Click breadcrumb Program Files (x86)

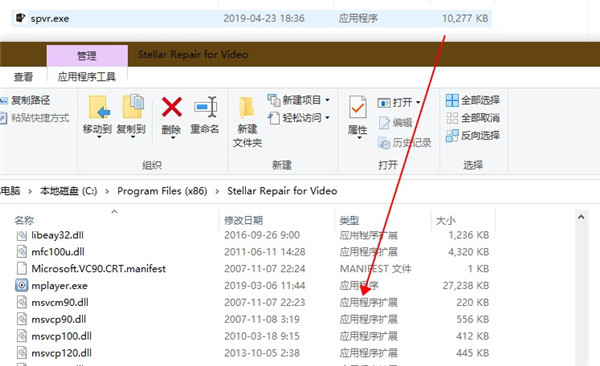[162, 191]
